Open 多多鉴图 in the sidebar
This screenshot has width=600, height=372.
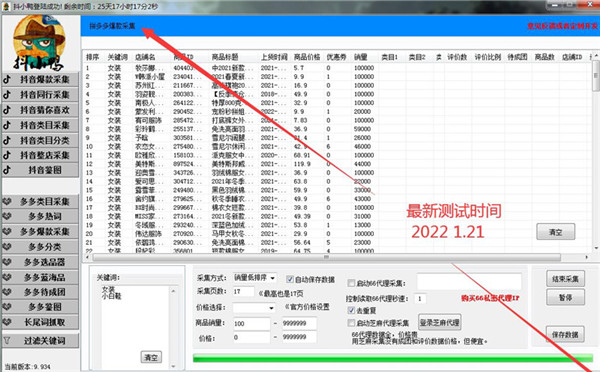40,307
